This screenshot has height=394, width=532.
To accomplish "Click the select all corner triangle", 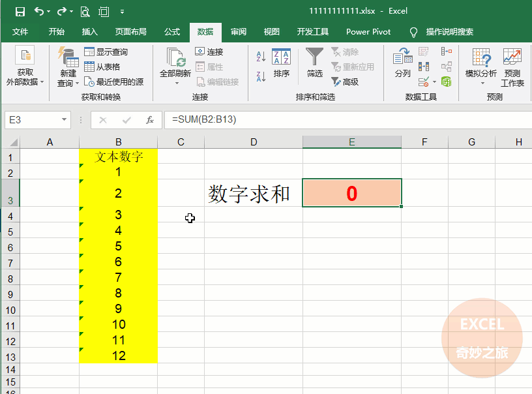I will [13, 142].
